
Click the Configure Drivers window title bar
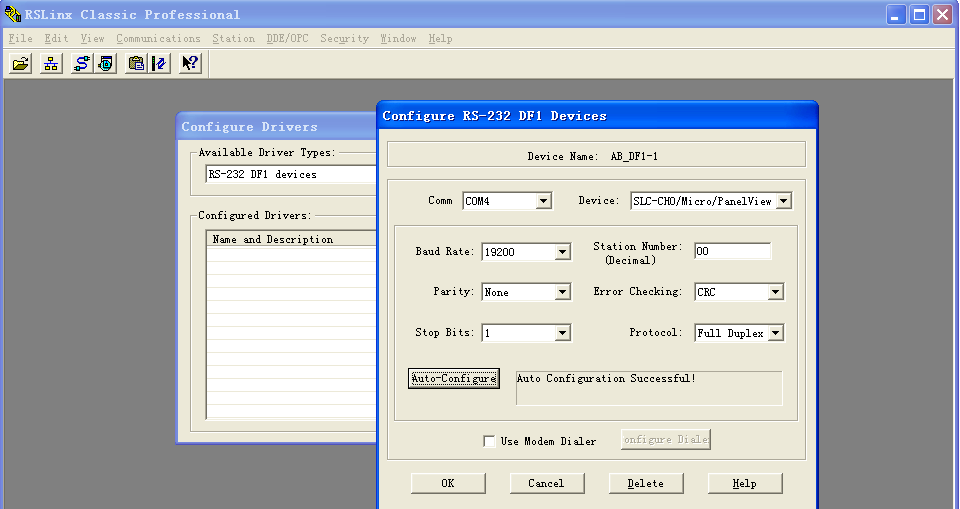[x=277, y=127]
